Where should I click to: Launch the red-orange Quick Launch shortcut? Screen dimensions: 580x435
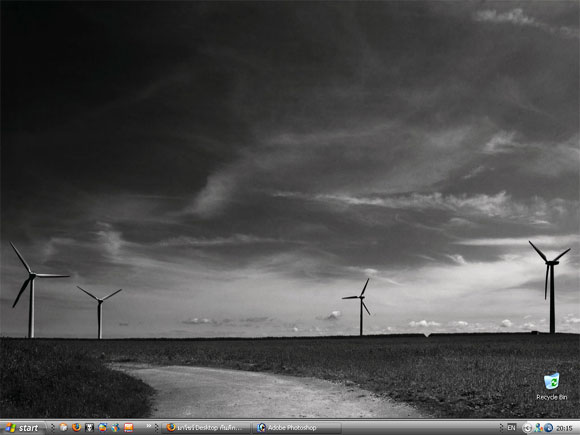[x=128, y=427]
